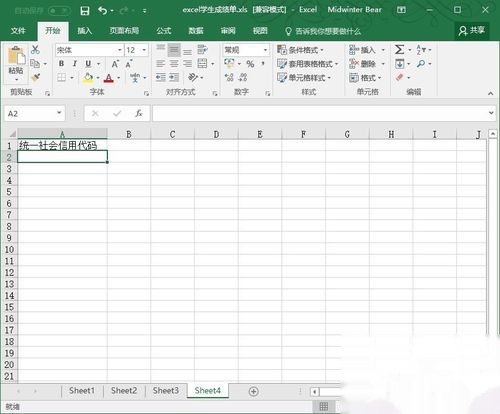The height and width of the screenshot is (414, 500).
Task: Switch to Data (数据) tab
Action: point(196,31)
